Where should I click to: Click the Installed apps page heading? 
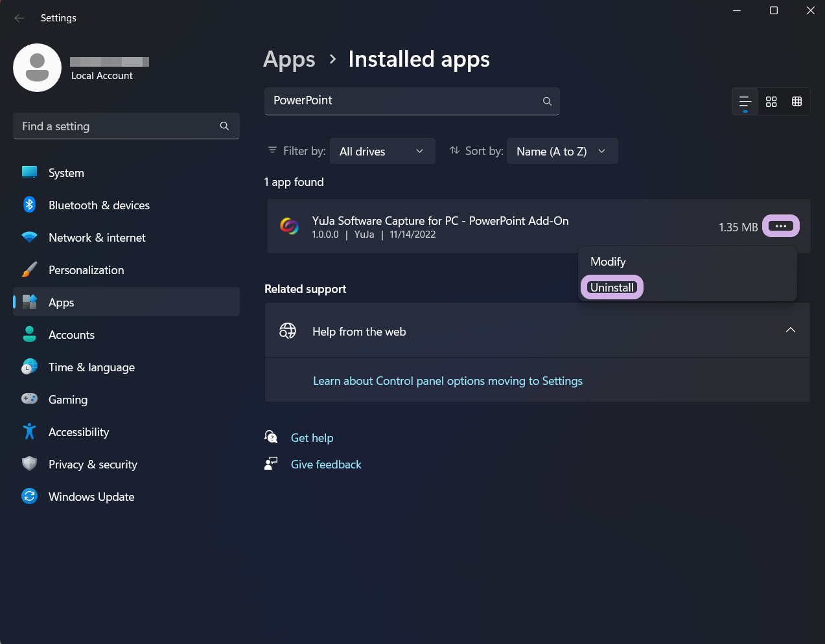pyautogui.click(x=419, y=60)
